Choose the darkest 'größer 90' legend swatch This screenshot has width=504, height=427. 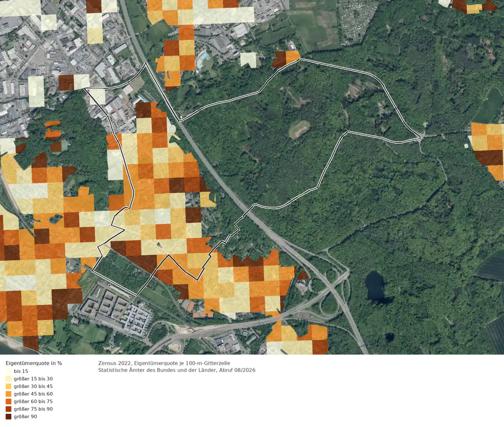point(8,416)
